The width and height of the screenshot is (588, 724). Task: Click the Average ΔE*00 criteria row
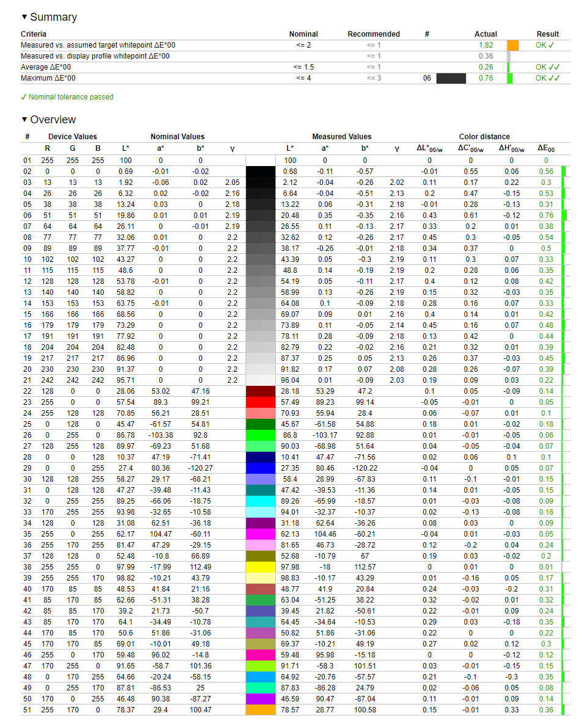[295, 67]
